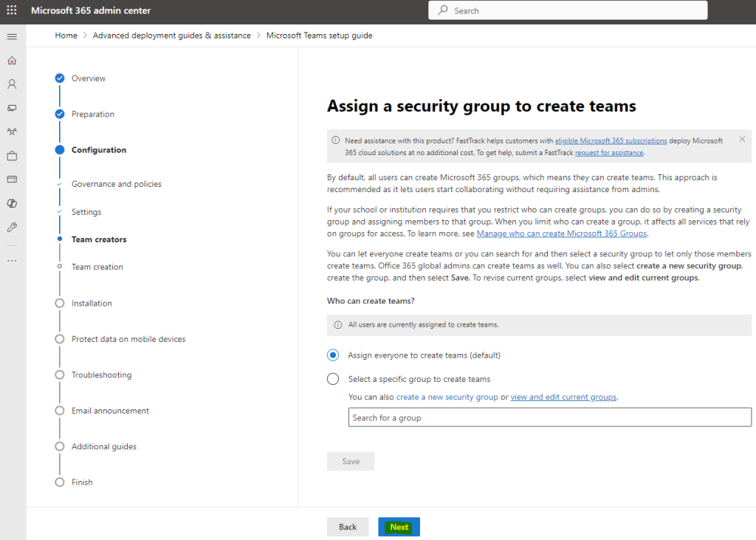This screenshot has width=756, height=540.
Task: Click info icon in FastTrack banner
Action: (336, 140)
